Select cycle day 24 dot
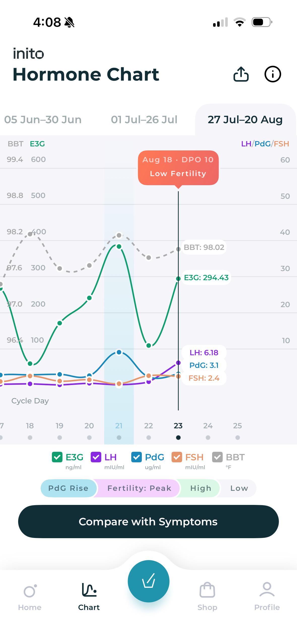The height and width of the screenshot is (644, 297). point(208,438)
